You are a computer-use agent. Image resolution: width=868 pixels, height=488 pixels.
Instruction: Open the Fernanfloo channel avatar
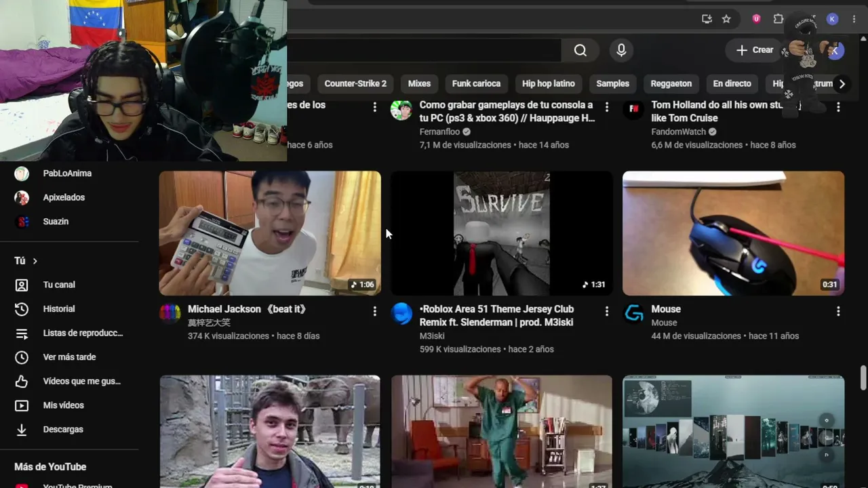click(401, 110)
